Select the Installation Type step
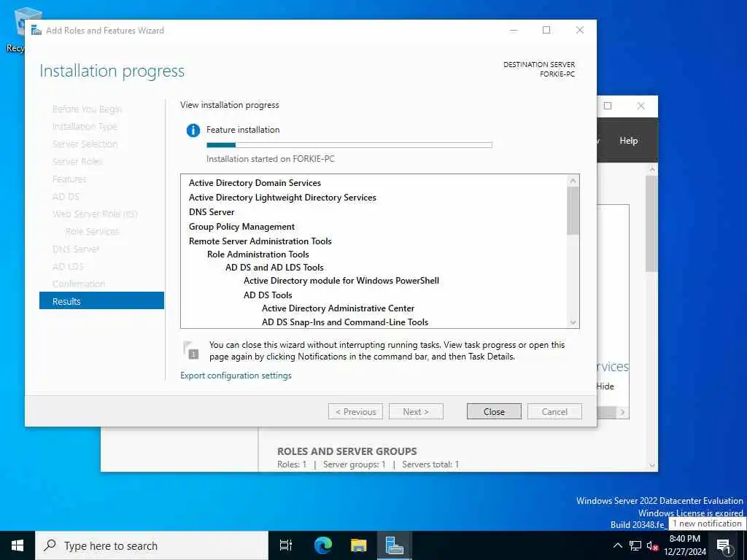This screenshot has width=747, height=560. tap(85, 127)
